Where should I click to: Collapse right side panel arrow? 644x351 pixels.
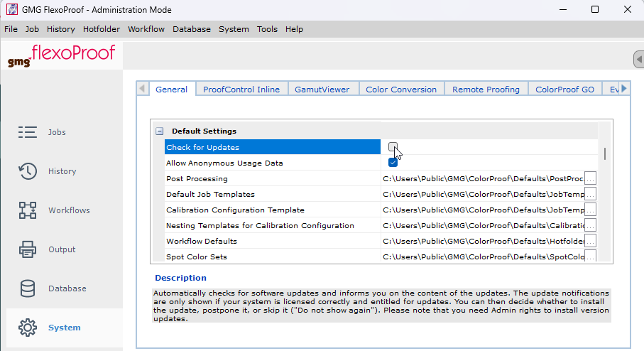[x=638, y=59]
